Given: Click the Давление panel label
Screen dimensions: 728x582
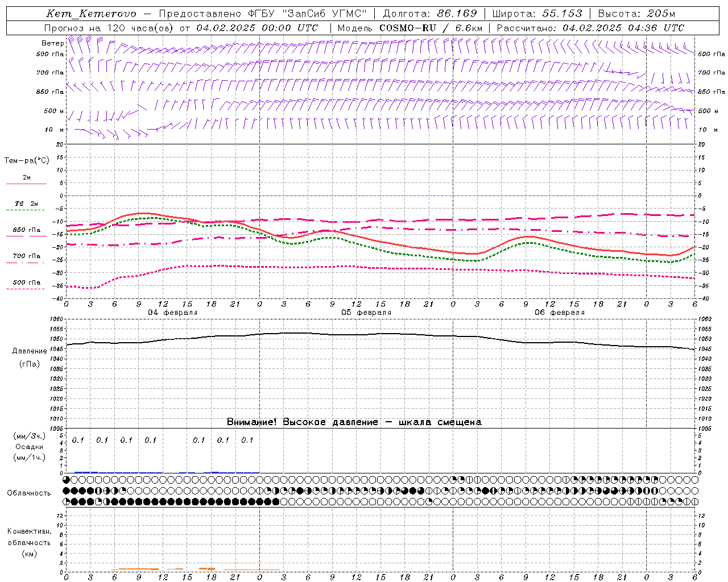Looking at the screenshot, I should (30, 351).
